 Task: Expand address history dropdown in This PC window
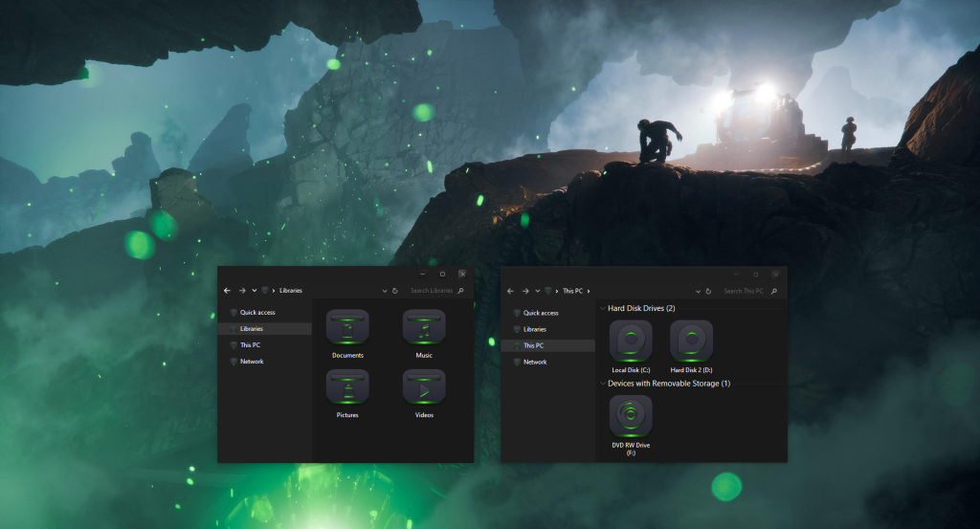pos(698,291)
